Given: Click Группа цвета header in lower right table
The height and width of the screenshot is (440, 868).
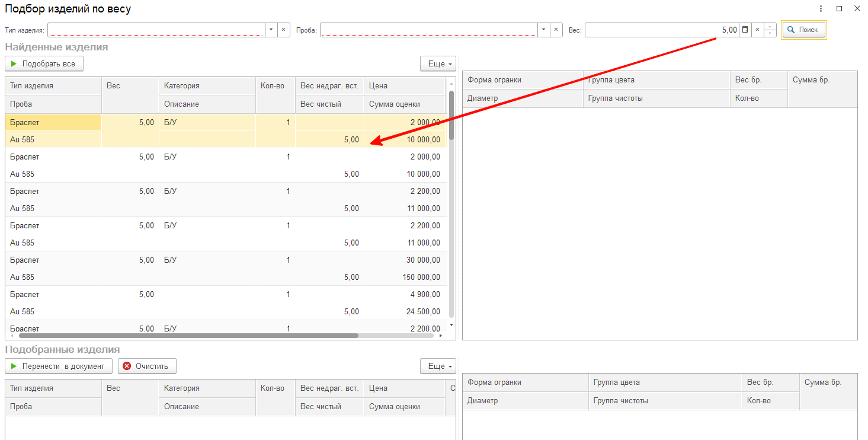Looking at the screenshot, I should click(665, 382).
